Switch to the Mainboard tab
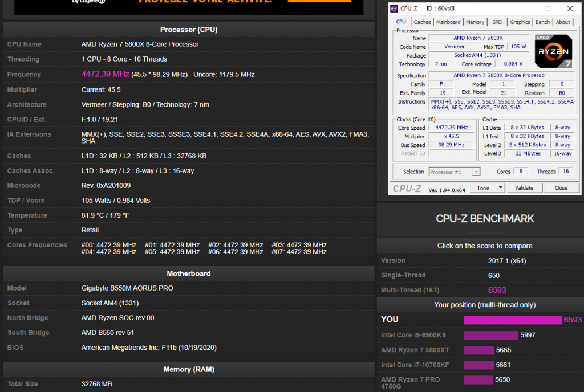 pyautogui.click(x=448, y=22)
